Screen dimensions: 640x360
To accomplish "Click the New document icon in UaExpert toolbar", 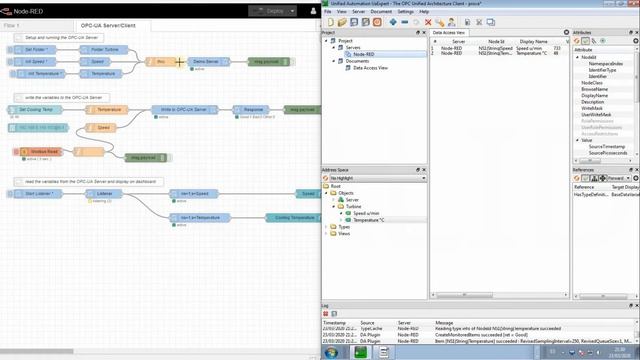I will click(331, 22).
